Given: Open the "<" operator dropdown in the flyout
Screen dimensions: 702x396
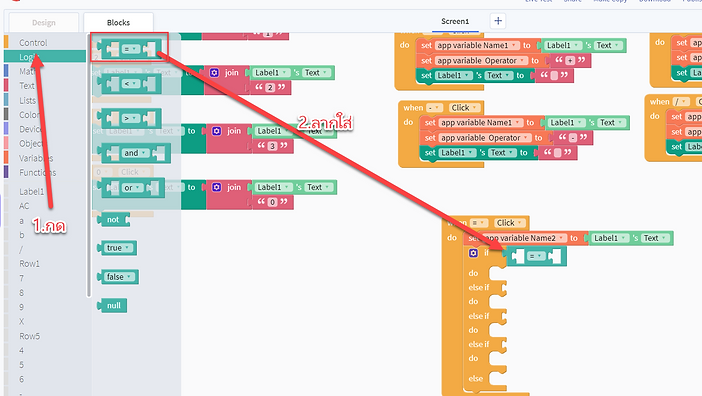Looking at the screenshot, I should [x=130, y=84].
